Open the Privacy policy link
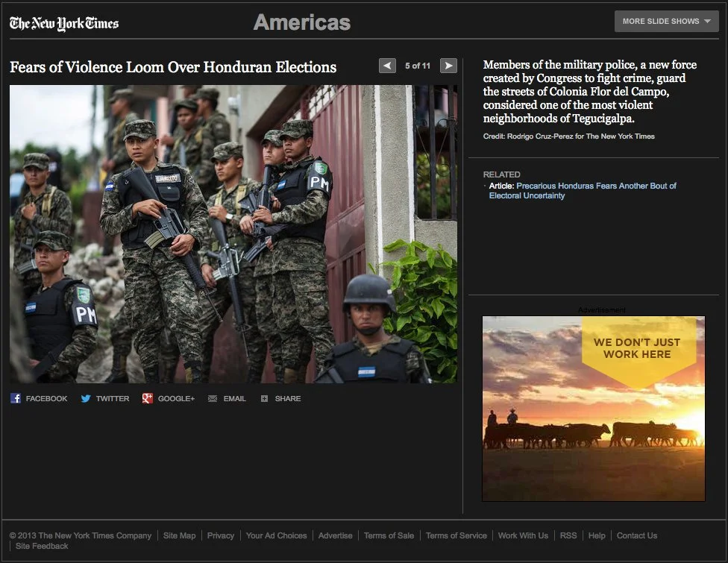The width and height of the screenshot is (728, 563). tap(221, 535)
